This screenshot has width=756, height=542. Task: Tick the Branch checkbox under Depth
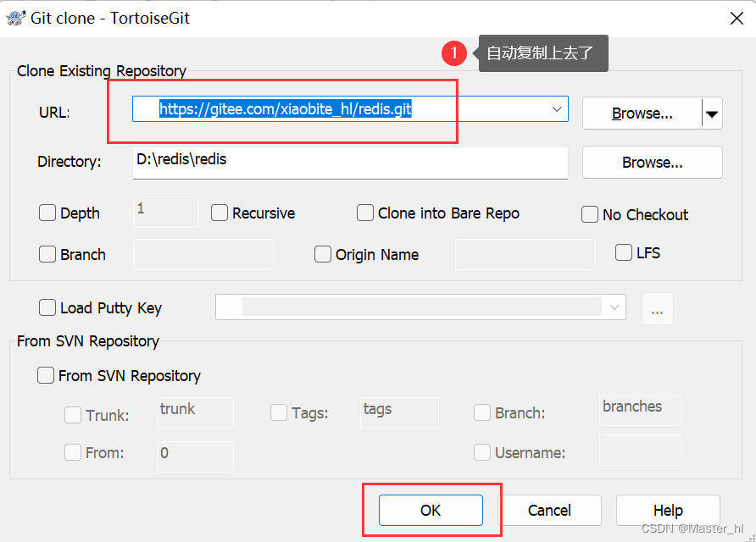(47, 254)
